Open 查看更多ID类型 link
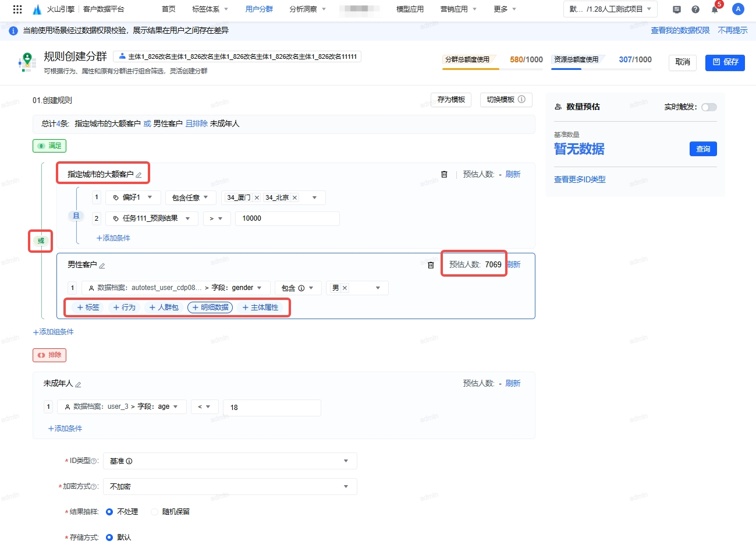 (580, 179)
